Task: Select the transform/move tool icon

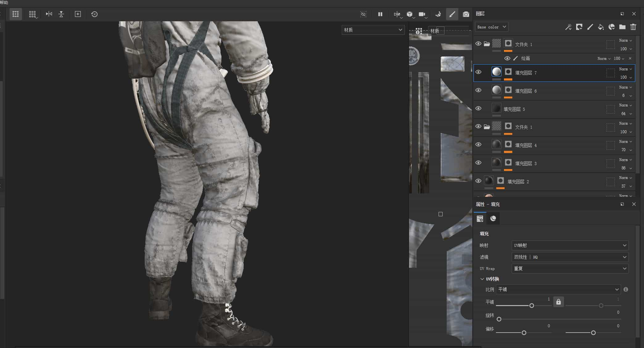Action: (x=77, y=14)
